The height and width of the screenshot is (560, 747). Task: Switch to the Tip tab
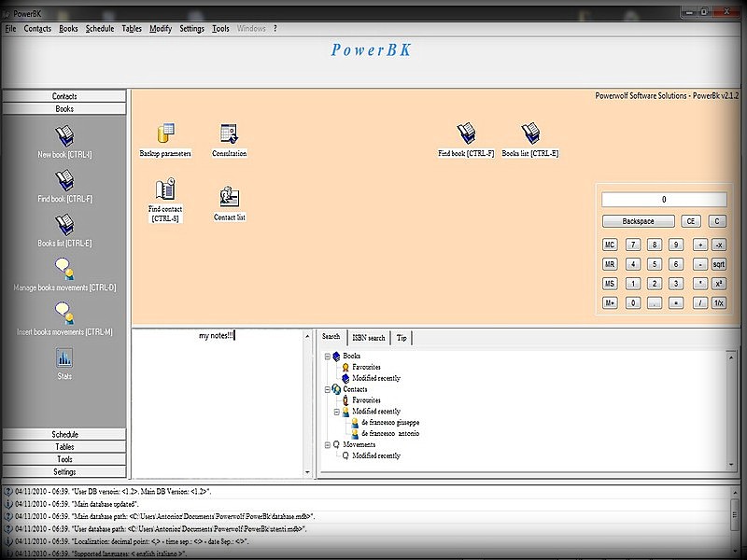402,338
